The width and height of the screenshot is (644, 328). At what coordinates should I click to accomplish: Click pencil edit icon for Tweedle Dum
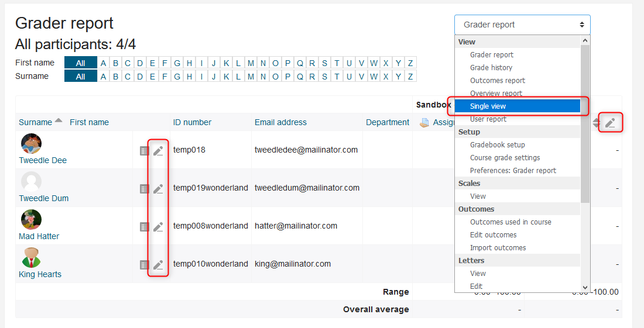click(x=158, y=189)
